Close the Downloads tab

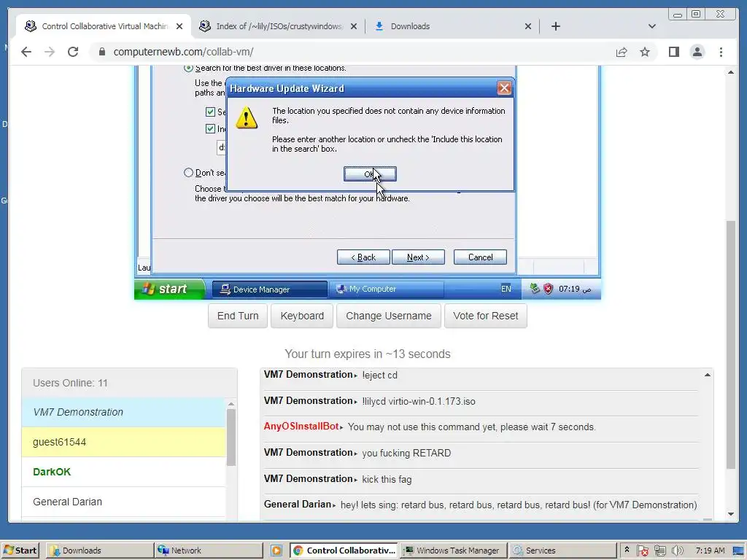pyautogui.click(x=528, y=26)
